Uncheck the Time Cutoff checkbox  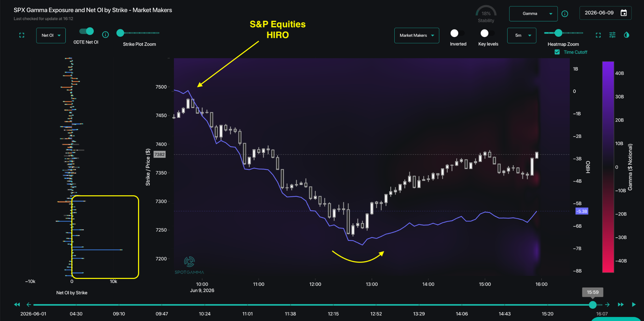pos(557,52)
